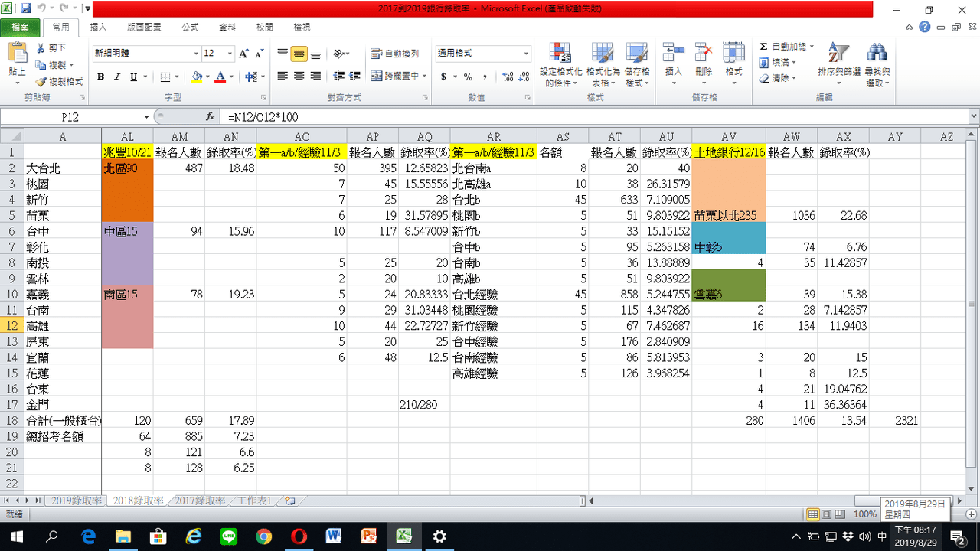Switch to the Page Layout (版面配置) tab
This screenshot has width=980, height=551.
(x=144, y=27)
